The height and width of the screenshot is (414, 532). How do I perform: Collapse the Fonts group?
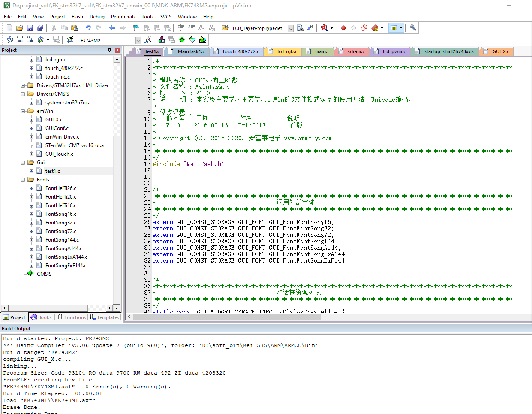[23, 180]
